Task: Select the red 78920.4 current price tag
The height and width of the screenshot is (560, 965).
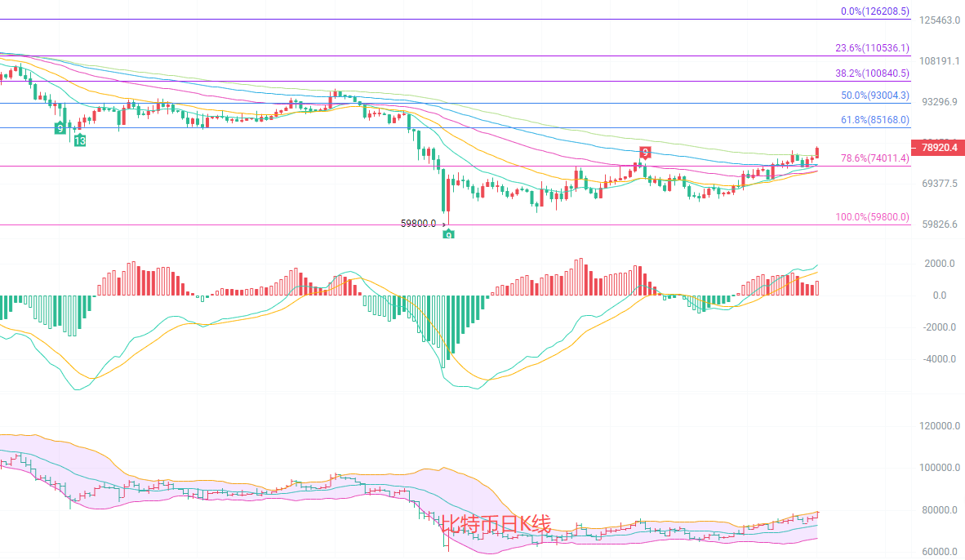Action: pos(941,148)
